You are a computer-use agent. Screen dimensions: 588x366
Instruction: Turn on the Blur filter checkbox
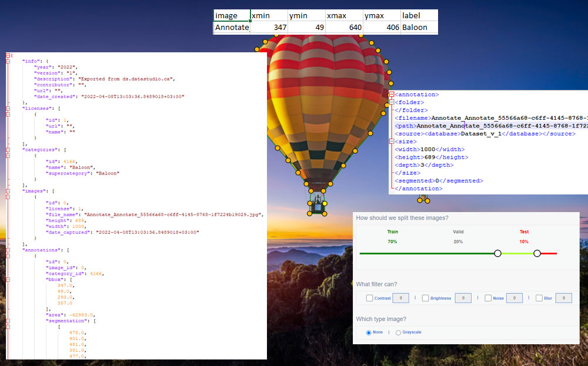pos(539,298)
